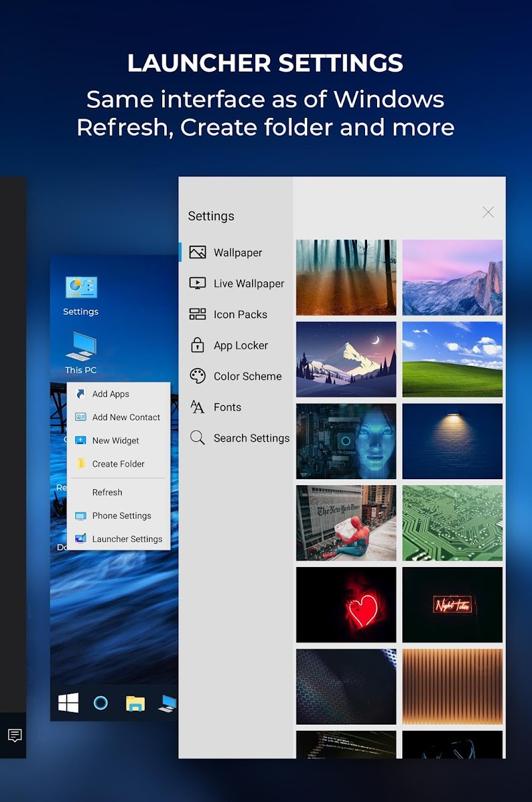Screen dimensions: 532x802
Task: Click the Color Scheme palette icon
Action: click(198, 376)
